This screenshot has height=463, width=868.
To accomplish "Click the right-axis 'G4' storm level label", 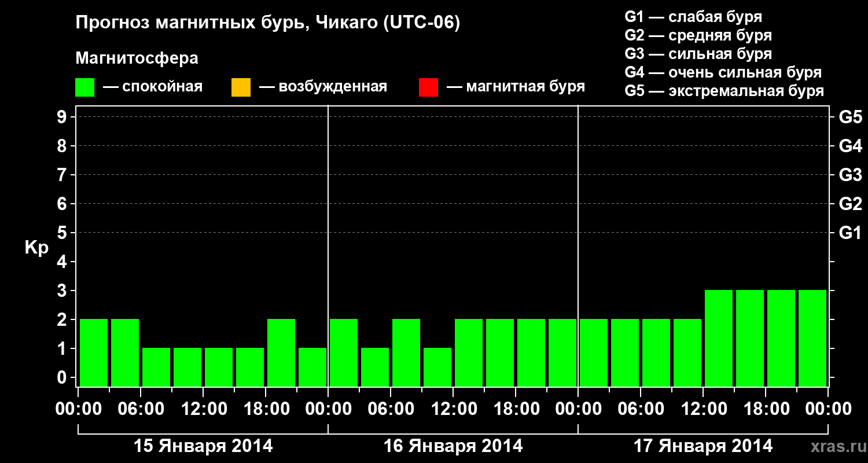I will [x=850, y=146].
